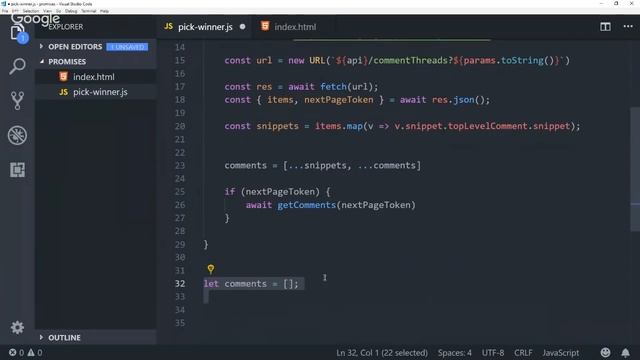Screen dimensions: 640x360
Task: Open the Go menu
Action: click(x=58, y=11)
